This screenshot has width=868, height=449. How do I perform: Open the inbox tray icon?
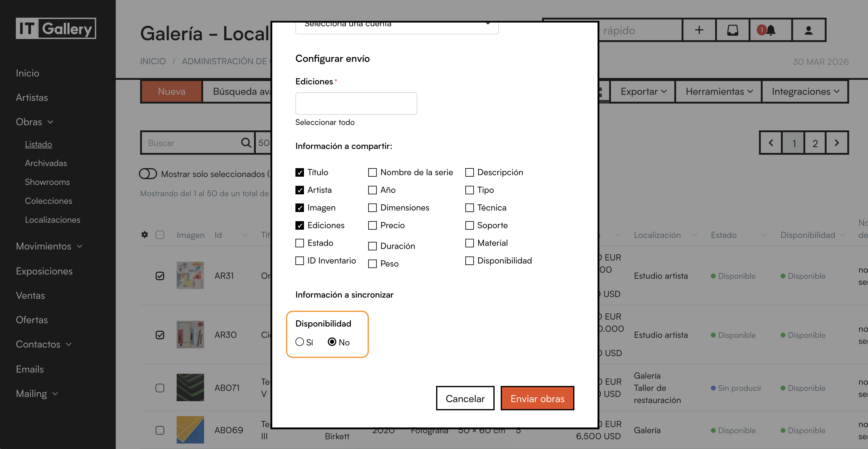[x=732, y=30]
